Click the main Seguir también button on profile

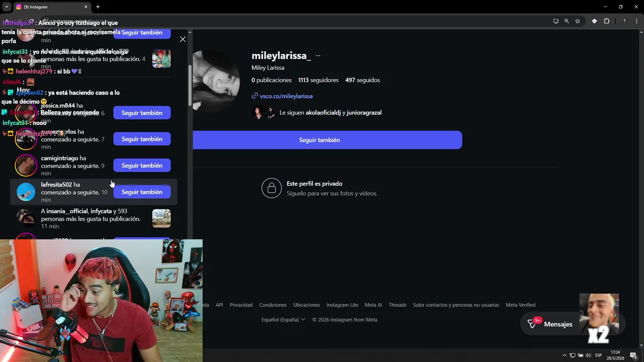click(x=327, y=140)
